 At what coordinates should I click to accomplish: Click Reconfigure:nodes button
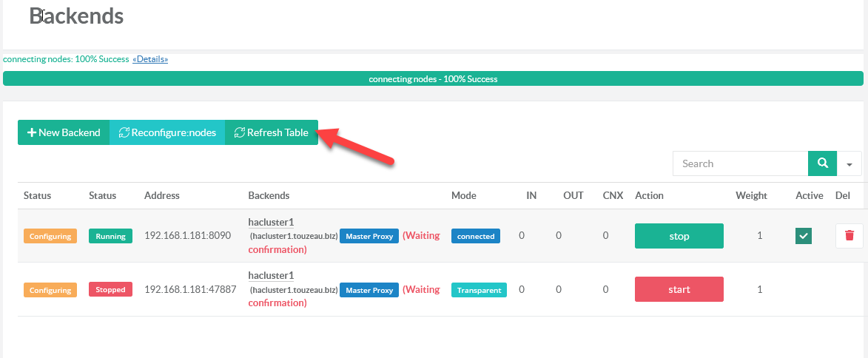point(167,132)
